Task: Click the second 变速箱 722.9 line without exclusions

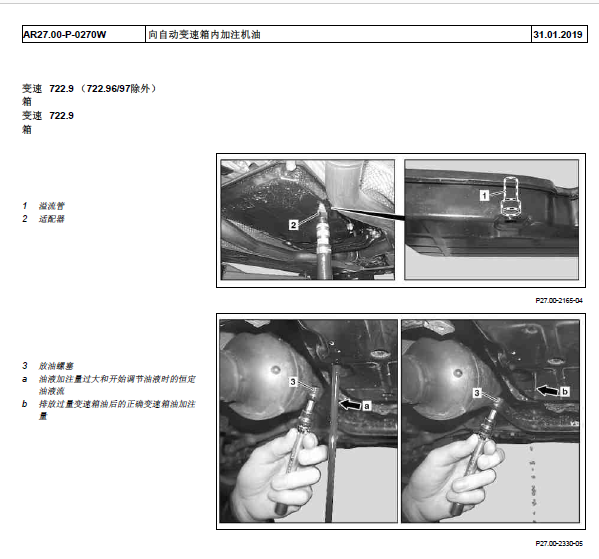Action: [48, 122]
